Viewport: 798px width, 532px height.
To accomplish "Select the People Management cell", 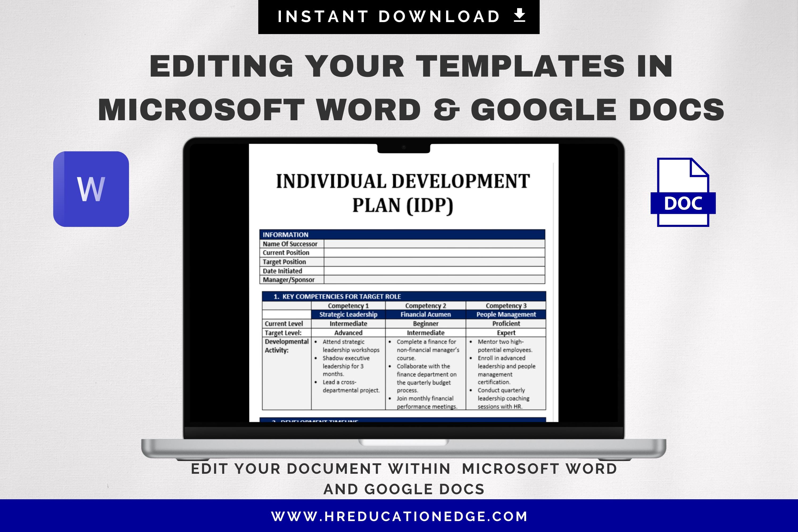I will click(x=506, y=314).
